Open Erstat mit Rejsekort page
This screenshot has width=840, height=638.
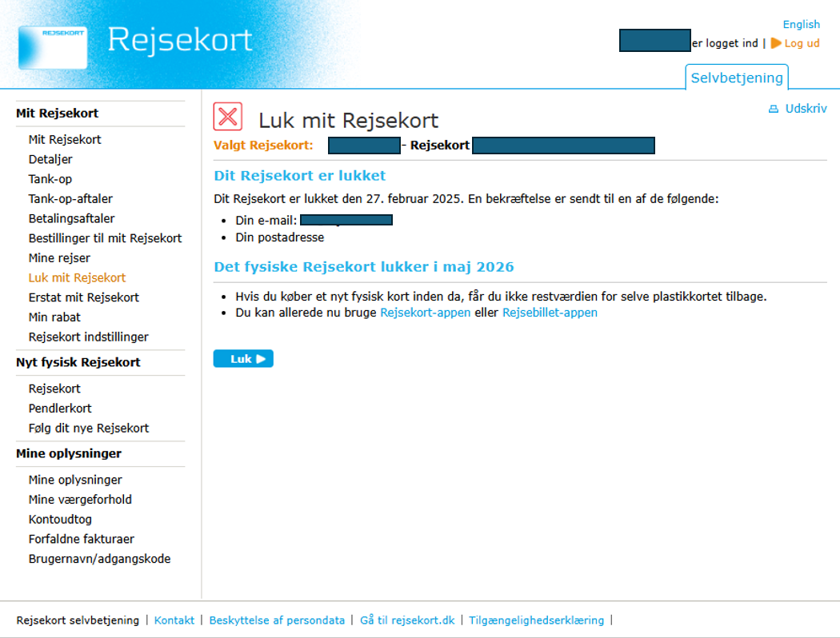pyautogui.click(x=83, y=297)
